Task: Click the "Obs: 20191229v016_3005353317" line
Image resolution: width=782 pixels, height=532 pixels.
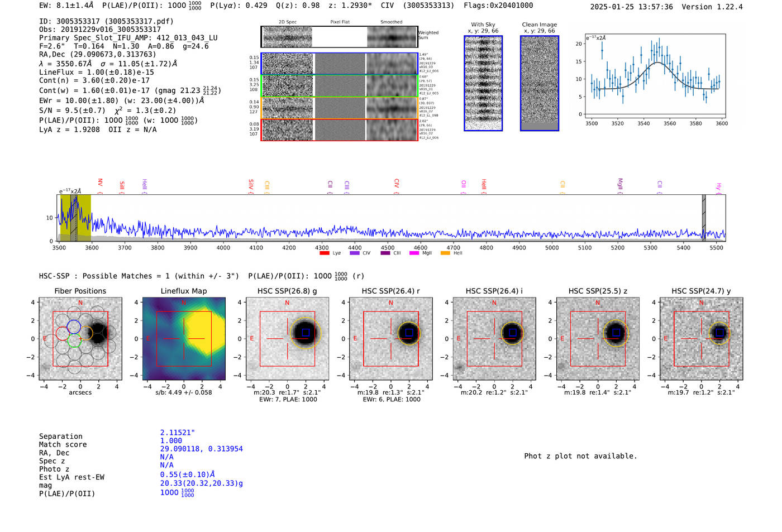Action: (100, 30)
